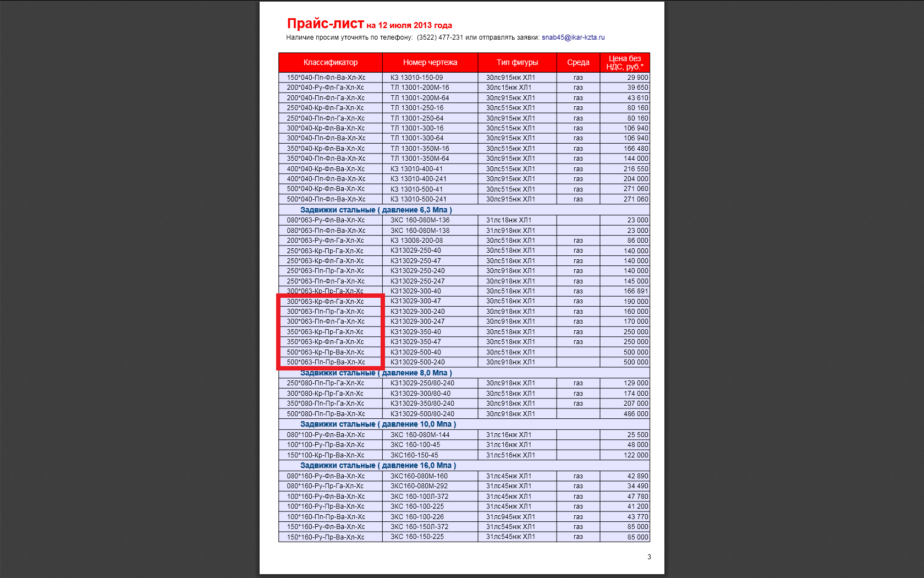The image size is (924, 578).
Task: Click page number 3 at page bottom
Action: (x=649, y=557)
